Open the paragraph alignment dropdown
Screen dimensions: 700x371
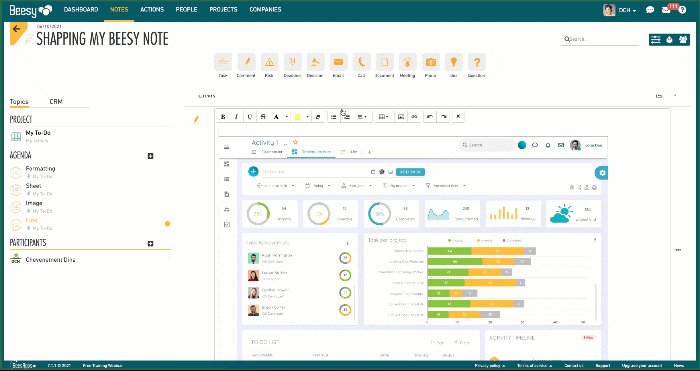tap(362, 117)
